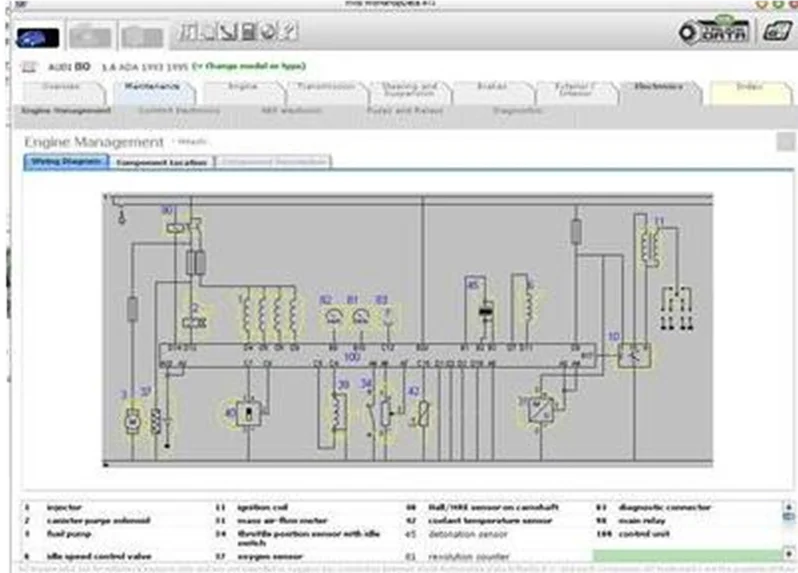Click legend entry 'injector'
The height and width of the screenshot is (573, 798).
pos(64,507)
